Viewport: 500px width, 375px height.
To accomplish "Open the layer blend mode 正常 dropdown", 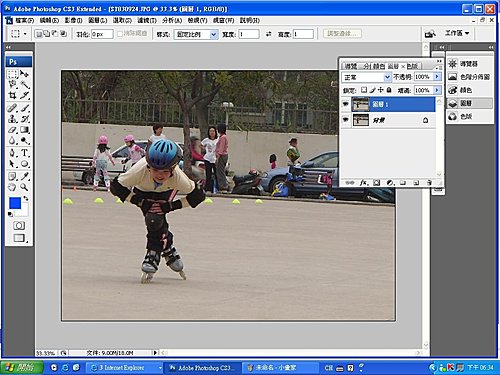I will point(366,77).
